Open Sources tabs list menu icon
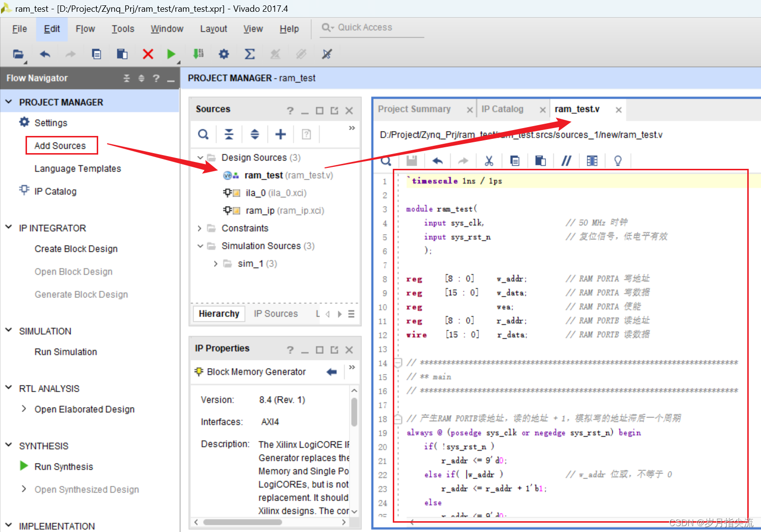Screen dimensions: 761x532 351,314
